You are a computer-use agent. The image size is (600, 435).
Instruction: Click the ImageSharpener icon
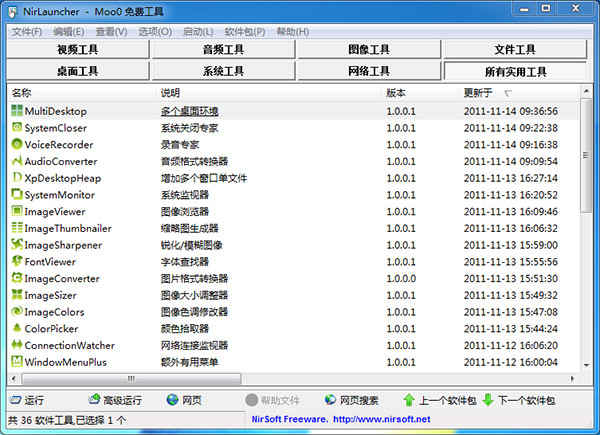coord(17,244)
